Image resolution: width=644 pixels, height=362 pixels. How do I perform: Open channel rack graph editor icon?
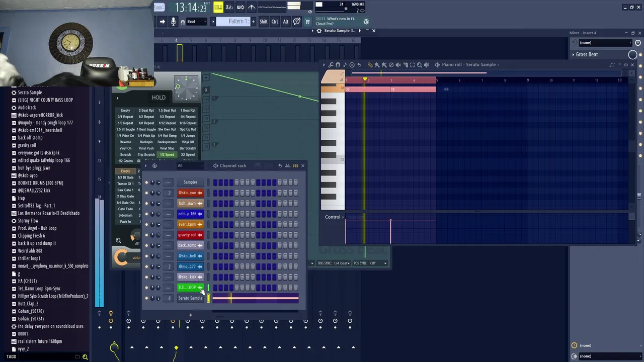point(288,165)
